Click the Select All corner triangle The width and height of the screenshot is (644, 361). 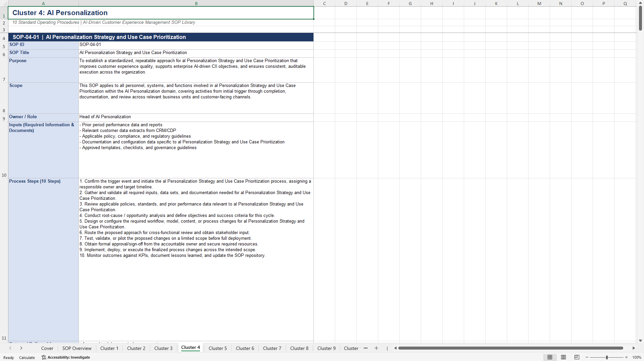(4, 3)
